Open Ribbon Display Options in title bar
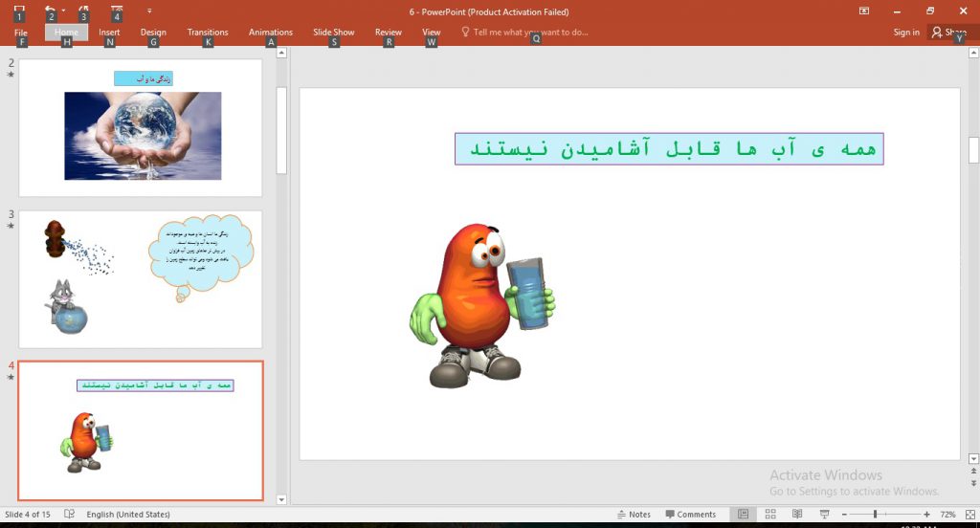980x528 pixels. coord(864,11)
